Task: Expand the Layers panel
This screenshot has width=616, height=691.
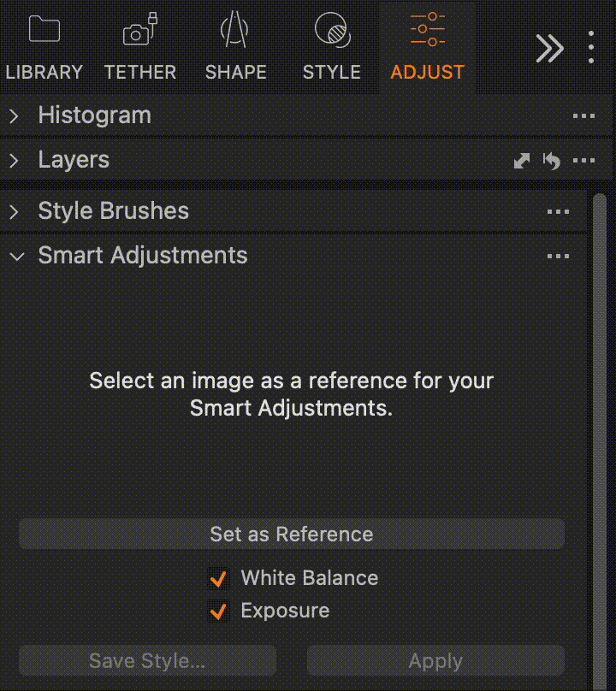Action: point(14,161)
